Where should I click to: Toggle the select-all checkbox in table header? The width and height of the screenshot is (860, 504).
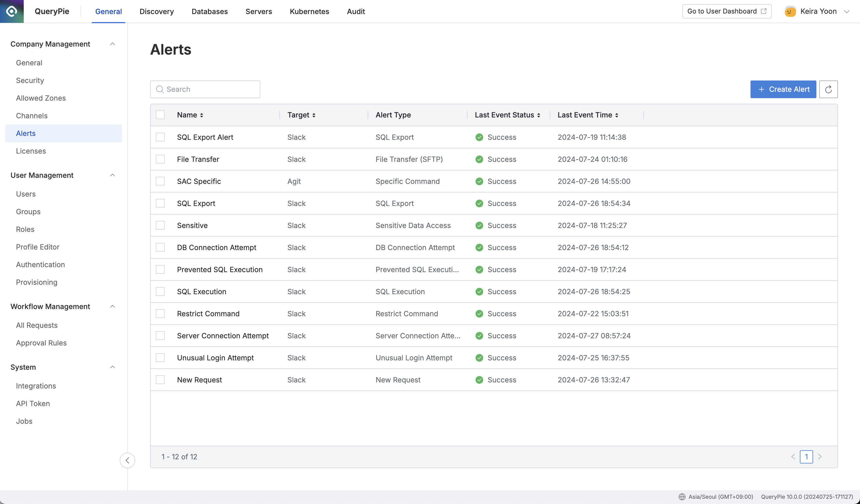pos(160,115)
